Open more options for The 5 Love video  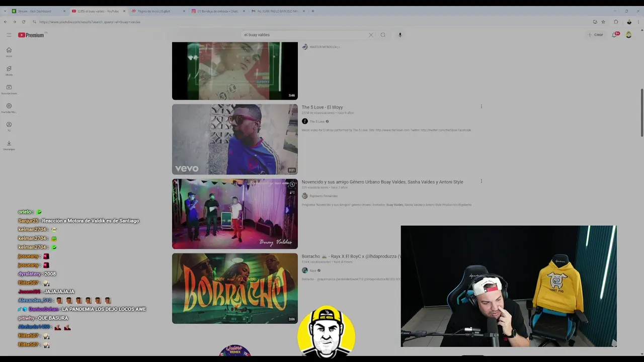481,107
